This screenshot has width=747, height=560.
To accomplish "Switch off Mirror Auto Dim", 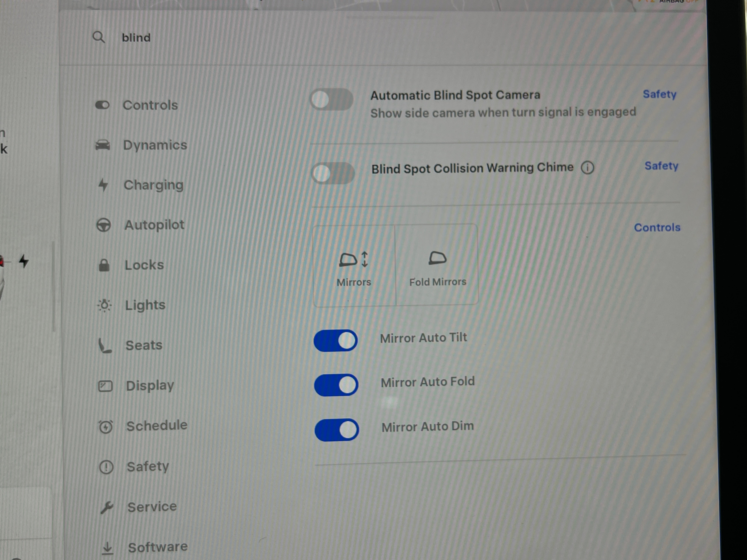I will pyautogui.click(x=337, y=430).
